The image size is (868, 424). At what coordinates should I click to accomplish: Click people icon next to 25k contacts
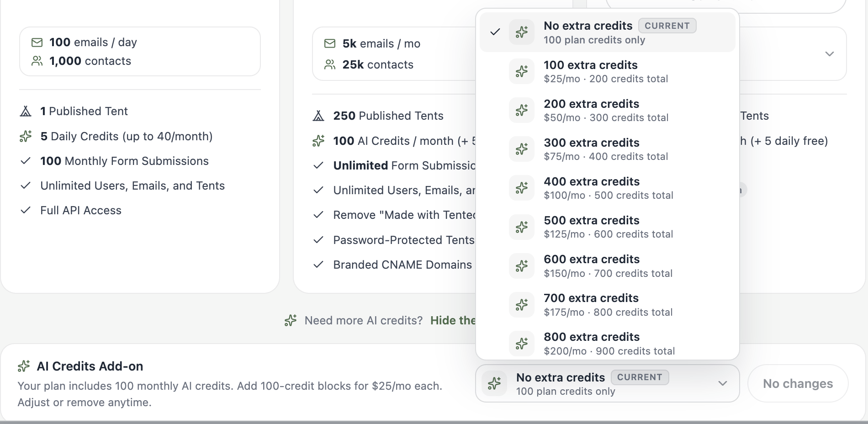click(x=330, y=64)
